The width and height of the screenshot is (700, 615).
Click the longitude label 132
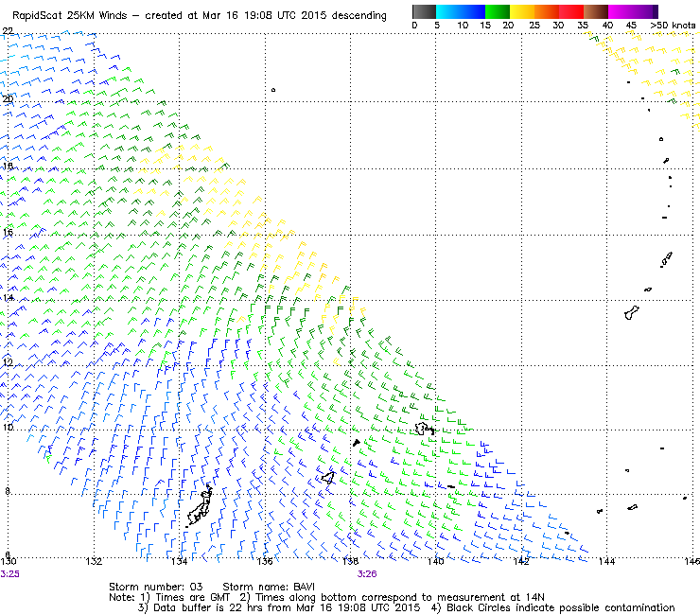(94, 562)
